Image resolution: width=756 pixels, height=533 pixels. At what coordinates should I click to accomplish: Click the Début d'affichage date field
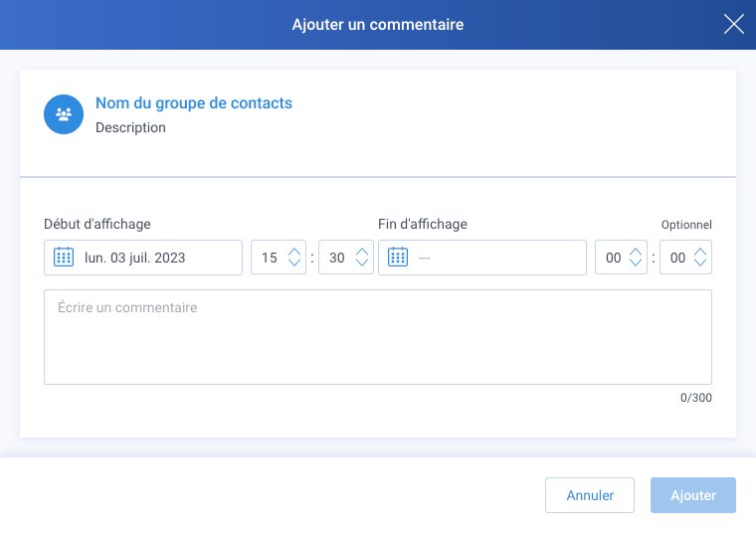point(143,258)
